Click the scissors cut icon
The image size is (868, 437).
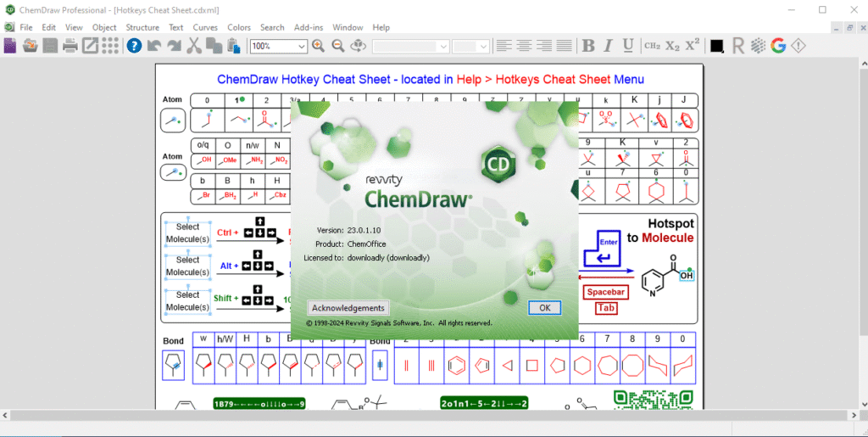[194, 46]
